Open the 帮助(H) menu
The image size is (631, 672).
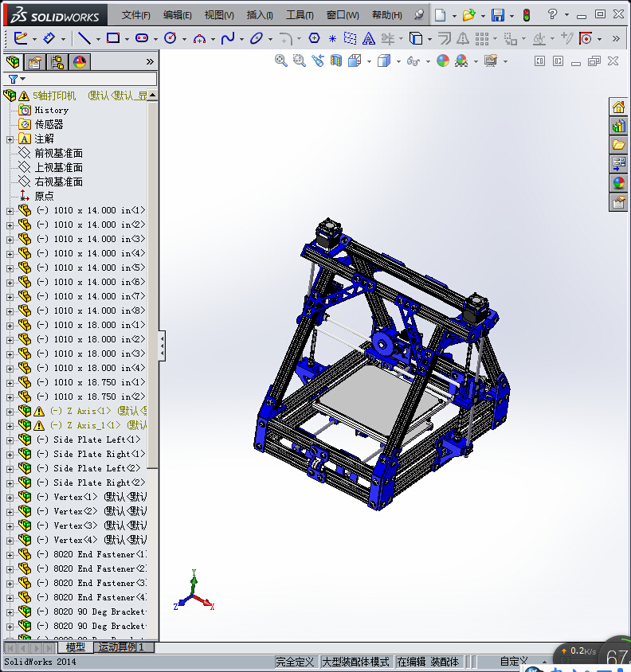pos(387,15)
